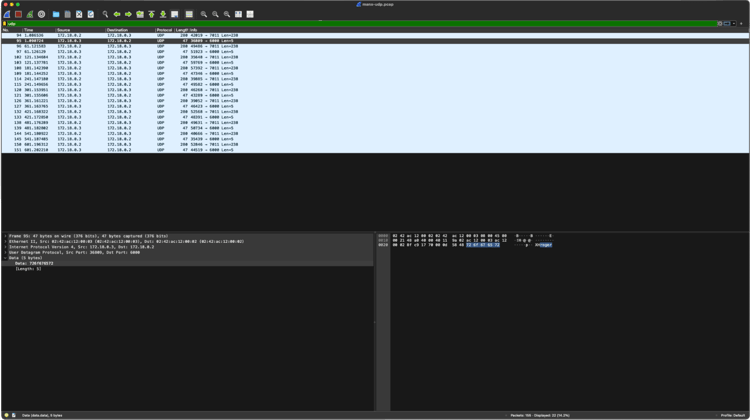Zoom in on packet list text
The width and height of the screenshot is (750, 420).
click(204, 14)
